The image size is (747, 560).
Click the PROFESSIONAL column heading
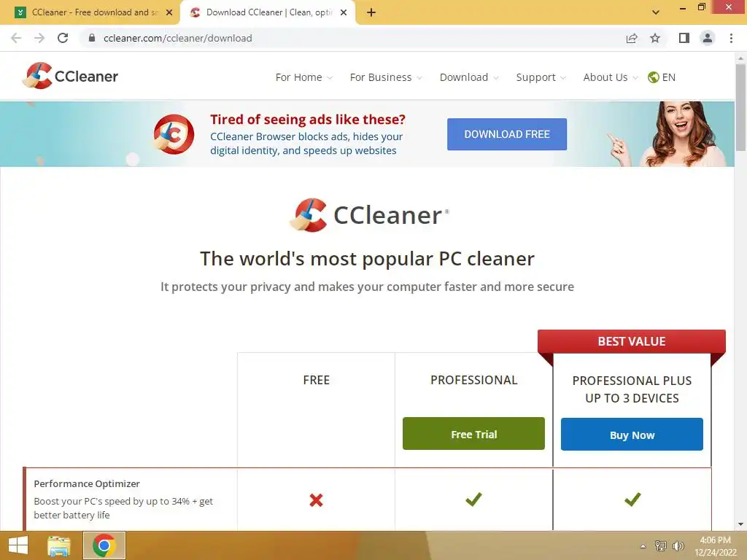474,380
